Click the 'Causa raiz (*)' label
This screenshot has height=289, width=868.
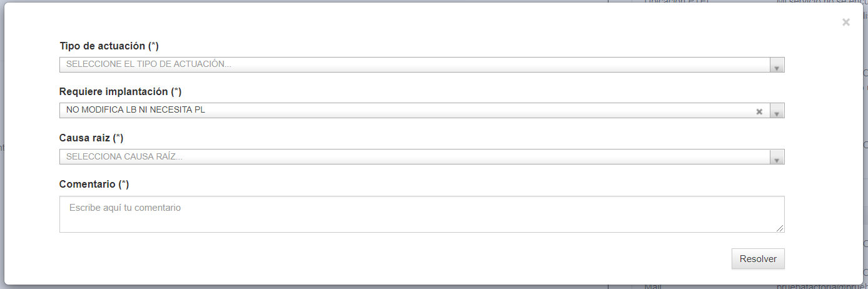[x=91, y=138]
